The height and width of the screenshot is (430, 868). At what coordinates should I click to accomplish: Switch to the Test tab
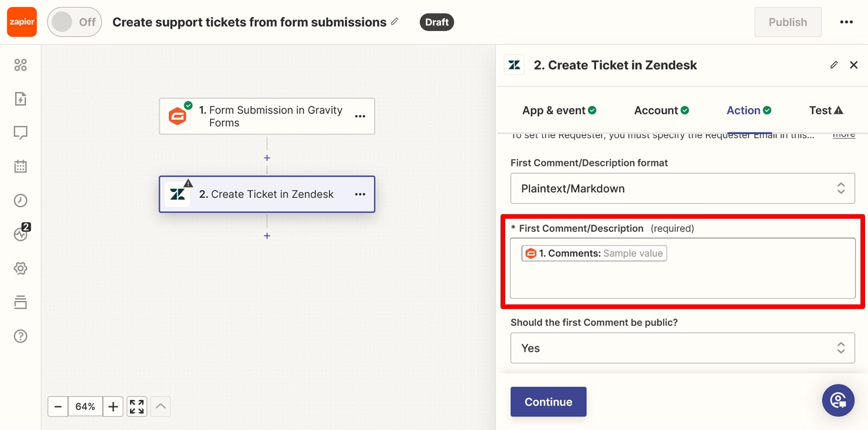tap(826, 110)
